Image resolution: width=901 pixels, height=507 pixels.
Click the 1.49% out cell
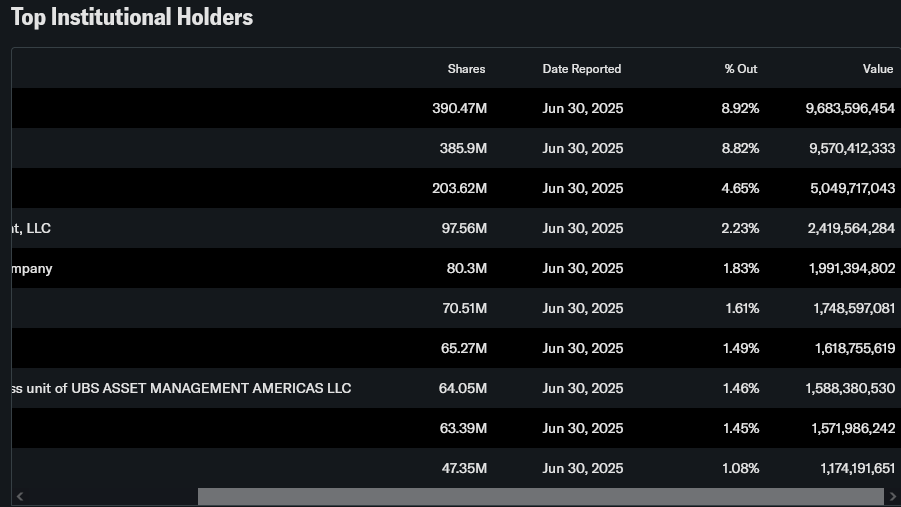(741, 348)
